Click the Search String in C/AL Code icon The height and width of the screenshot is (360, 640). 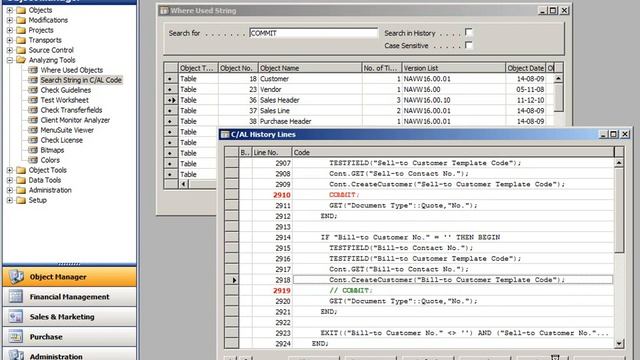point(33,80)
